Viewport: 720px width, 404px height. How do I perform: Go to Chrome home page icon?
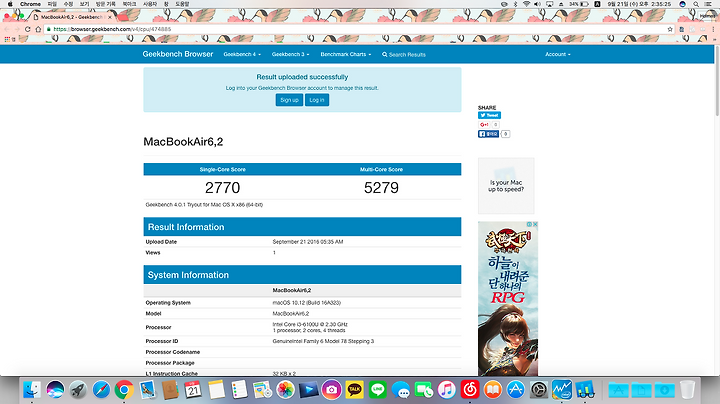[x=38, y=29]
